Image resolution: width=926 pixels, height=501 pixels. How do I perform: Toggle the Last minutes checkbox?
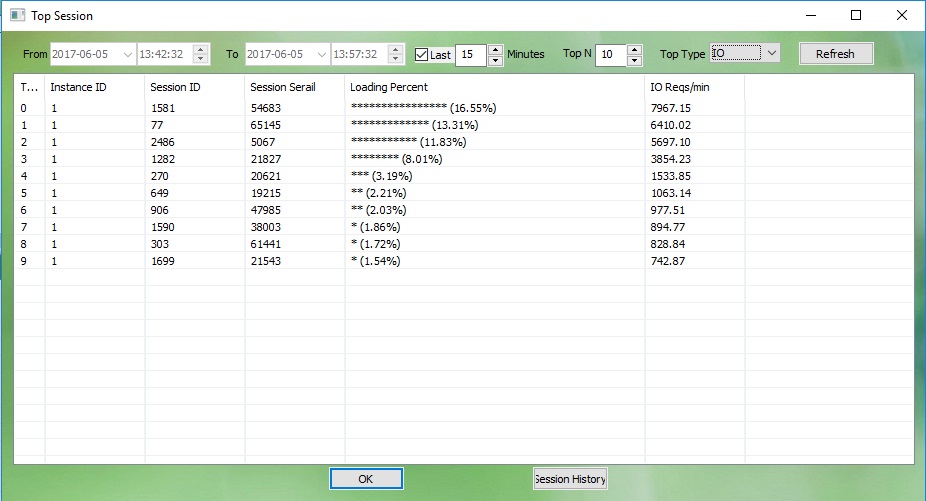pos(422,55)
